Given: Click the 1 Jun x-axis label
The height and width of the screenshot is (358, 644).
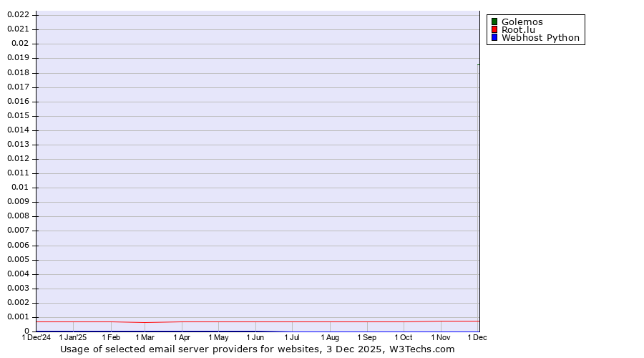Looking at the screenshot, I should tap(255, 337).
